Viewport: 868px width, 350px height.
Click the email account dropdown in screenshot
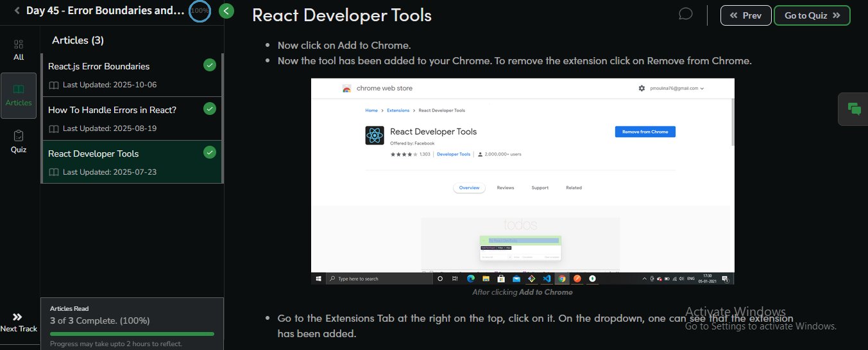tap(677, 88)
